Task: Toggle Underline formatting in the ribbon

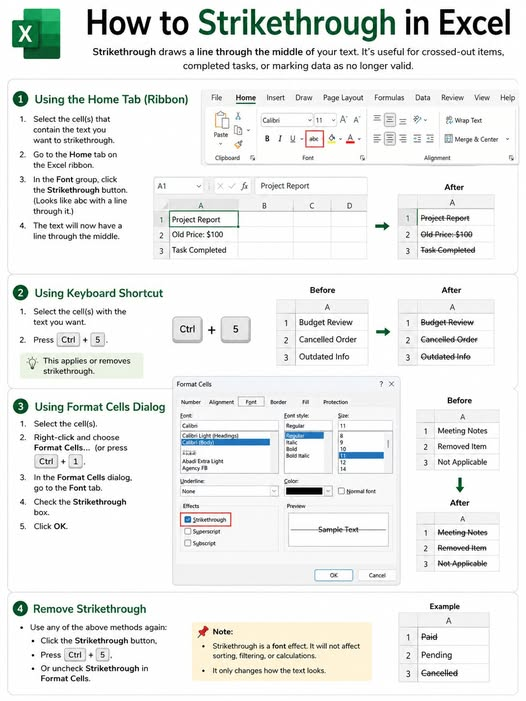Action: (x=292, y=139)
